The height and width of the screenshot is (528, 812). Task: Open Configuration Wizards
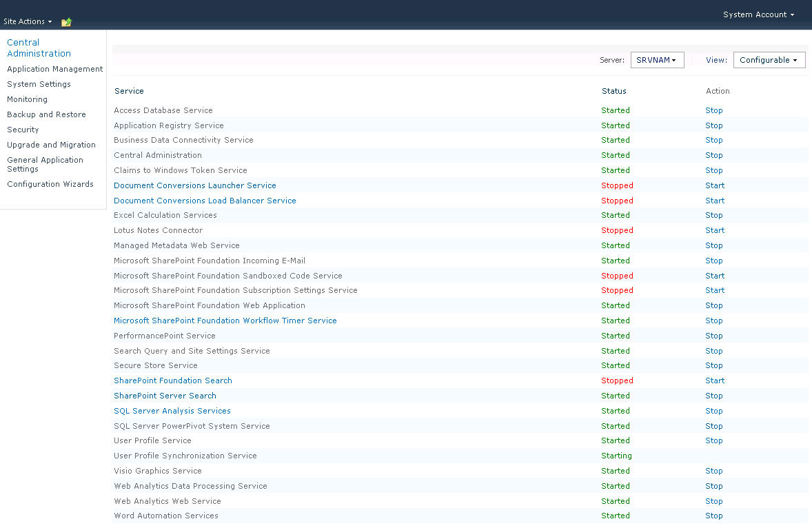click(50, 184)
